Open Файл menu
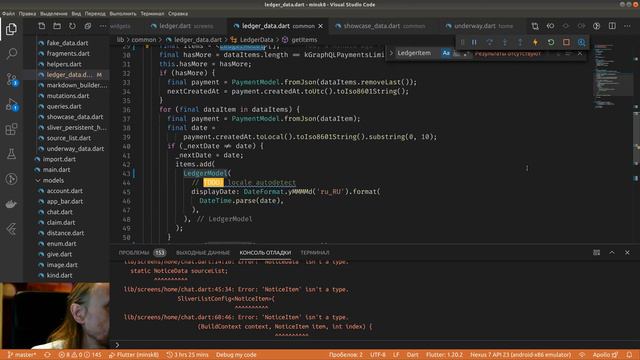This screenshot has width=640, height=360. point(8,13)
